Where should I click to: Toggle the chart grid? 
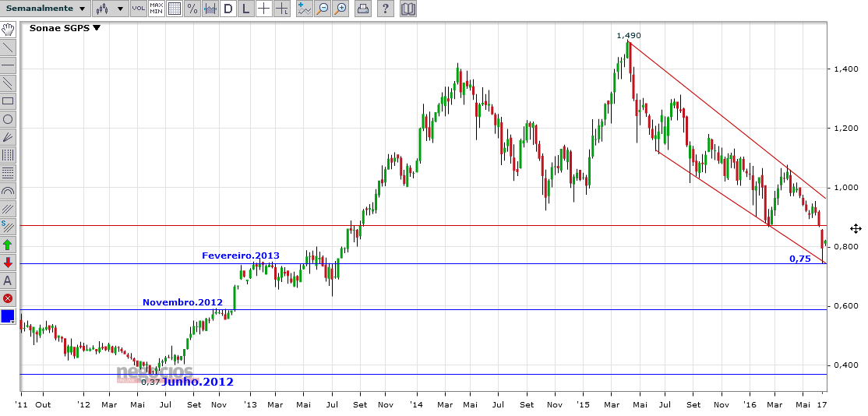tap(174, 9)
